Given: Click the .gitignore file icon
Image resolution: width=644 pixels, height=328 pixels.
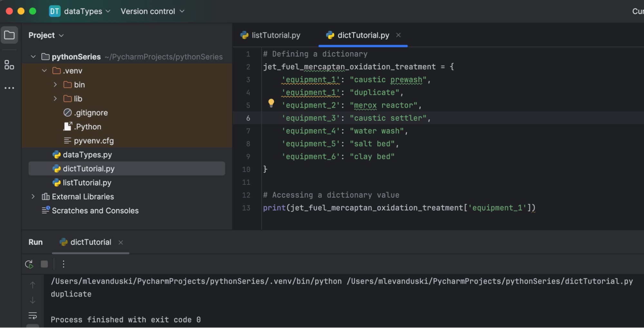Looking at the screenshot, I should 67,113.
